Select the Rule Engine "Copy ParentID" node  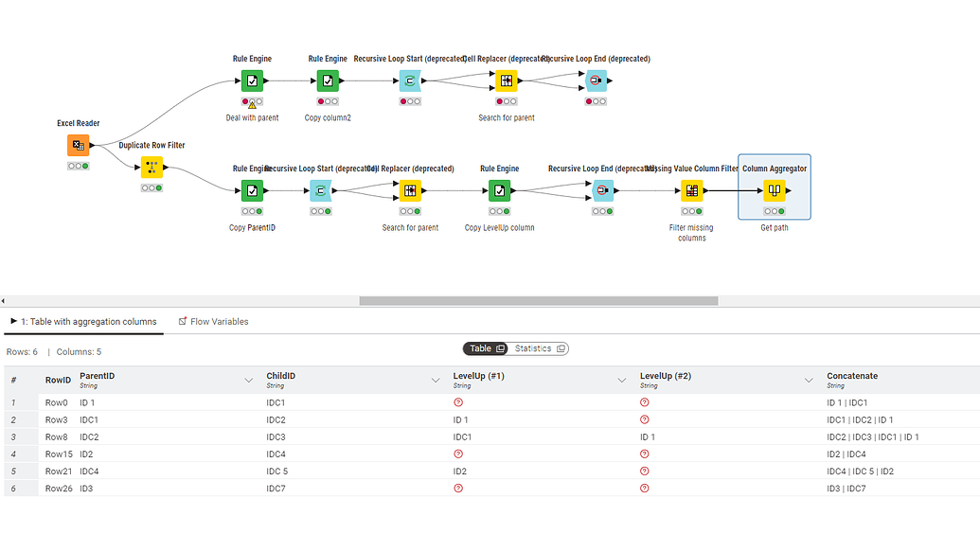coord(251,190)
